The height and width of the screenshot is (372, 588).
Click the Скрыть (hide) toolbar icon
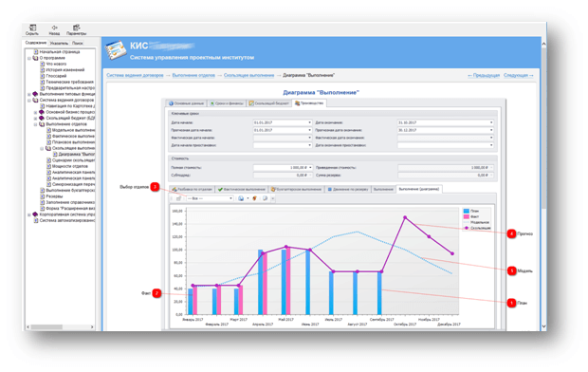(x=32, y=28)
